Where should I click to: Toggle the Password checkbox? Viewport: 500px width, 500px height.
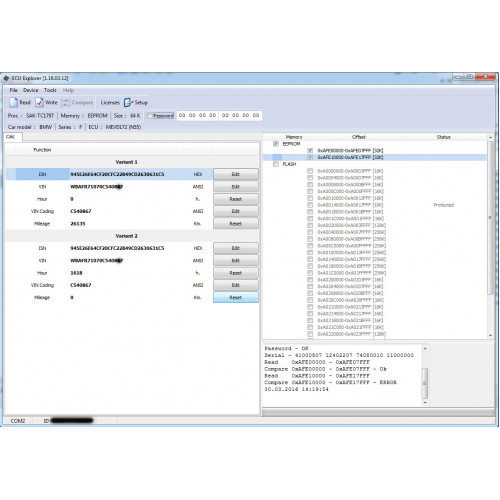pos(150,116)
